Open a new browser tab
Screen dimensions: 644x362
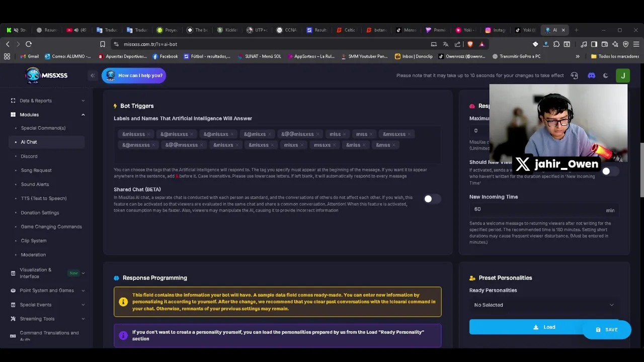click(576, 30)
